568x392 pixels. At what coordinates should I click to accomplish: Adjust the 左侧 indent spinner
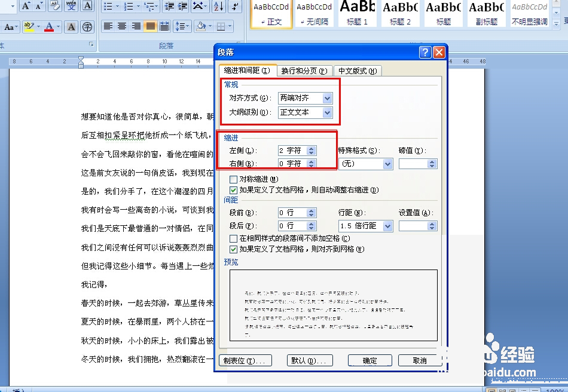click(x=311, y=151)
